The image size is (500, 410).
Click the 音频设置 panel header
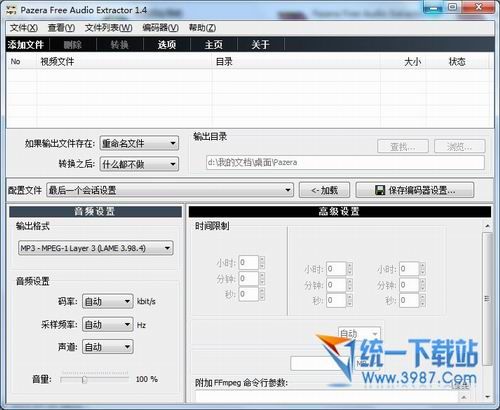click(x=95, y=211)
